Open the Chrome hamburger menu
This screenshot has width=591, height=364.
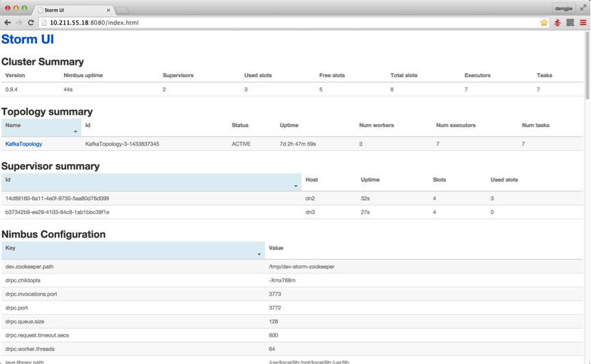[x=583, y=23]
